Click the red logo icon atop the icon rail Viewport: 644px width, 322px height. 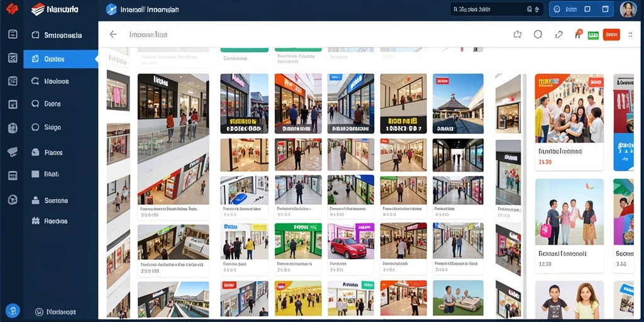click(13, 9)
